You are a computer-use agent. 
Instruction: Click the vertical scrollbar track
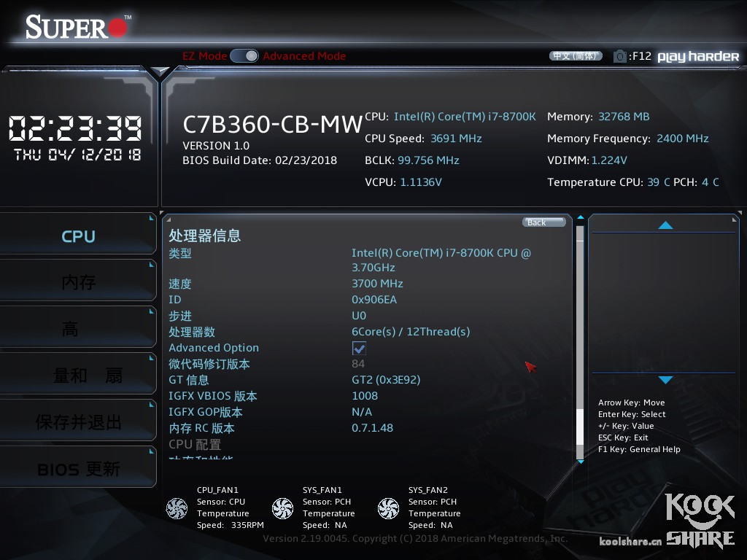580,342
